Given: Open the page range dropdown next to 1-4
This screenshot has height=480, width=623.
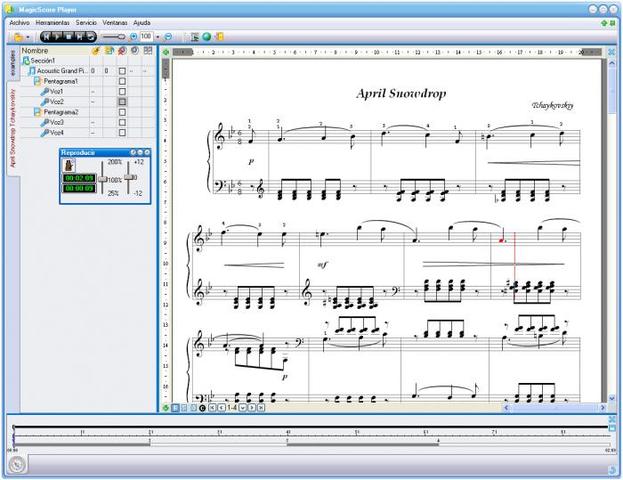Looking at the screenshot, I should coord(242,408).
